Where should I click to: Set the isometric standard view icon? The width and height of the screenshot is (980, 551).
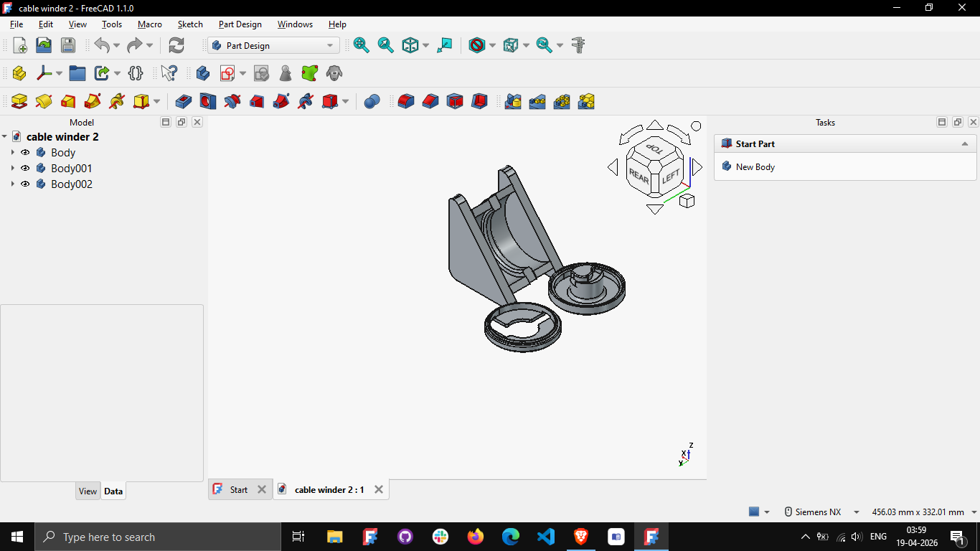tap(410, 45)
